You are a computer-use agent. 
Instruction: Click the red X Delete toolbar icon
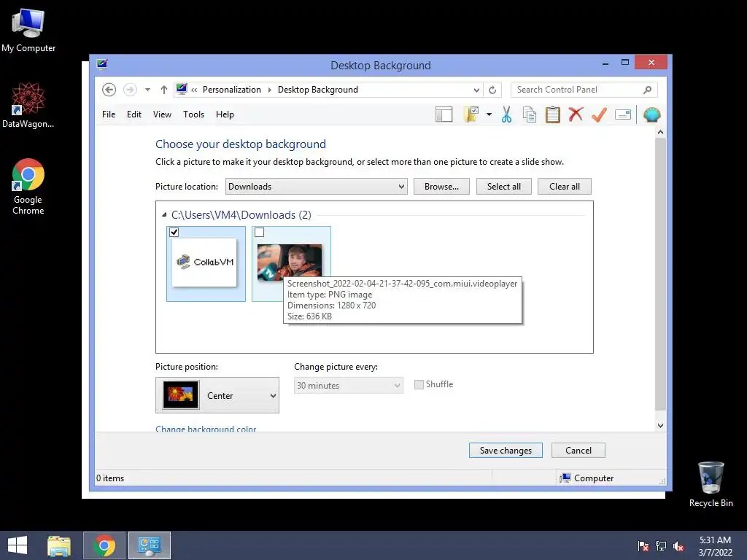(576, 114)
